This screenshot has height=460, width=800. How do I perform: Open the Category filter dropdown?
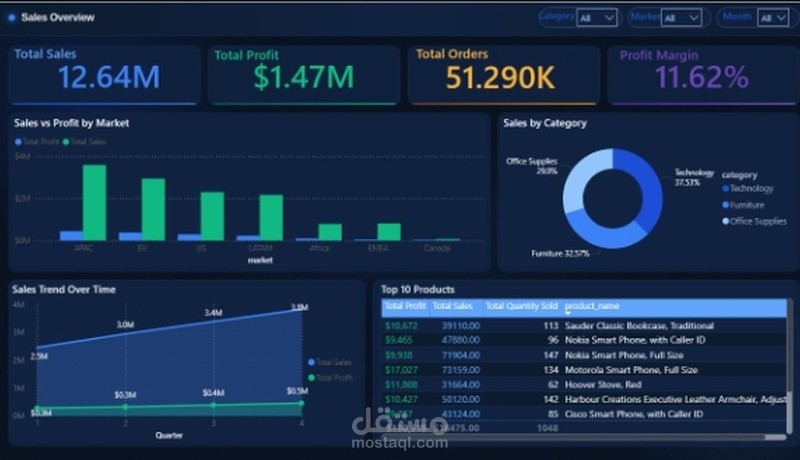pyautogui.click(x=597, y=18)
